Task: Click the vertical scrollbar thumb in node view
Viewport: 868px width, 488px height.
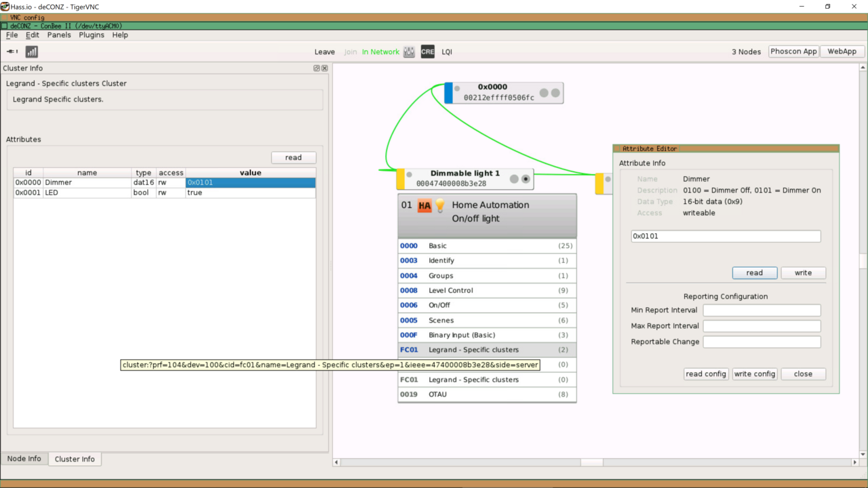Action: point(863,261)
